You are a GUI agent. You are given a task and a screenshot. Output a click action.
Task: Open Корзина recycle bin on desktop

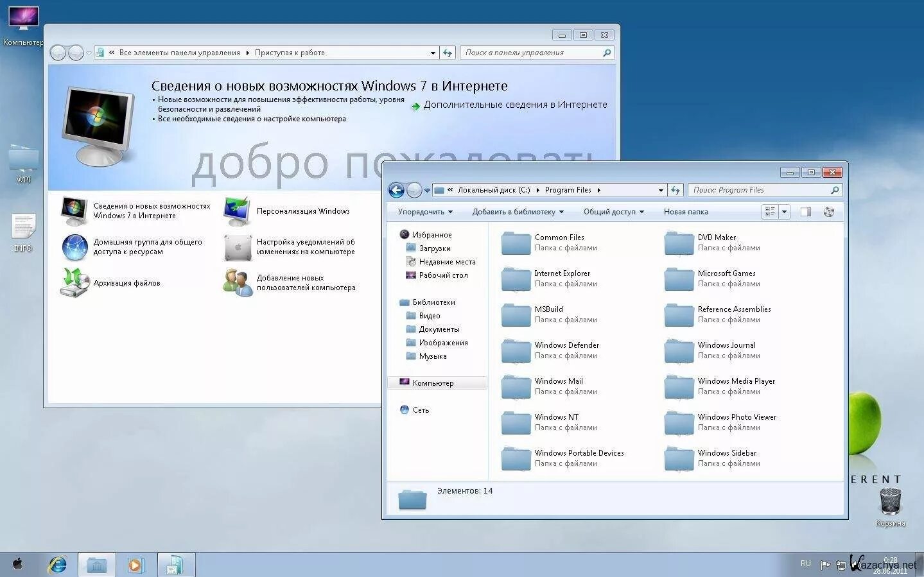890,506
